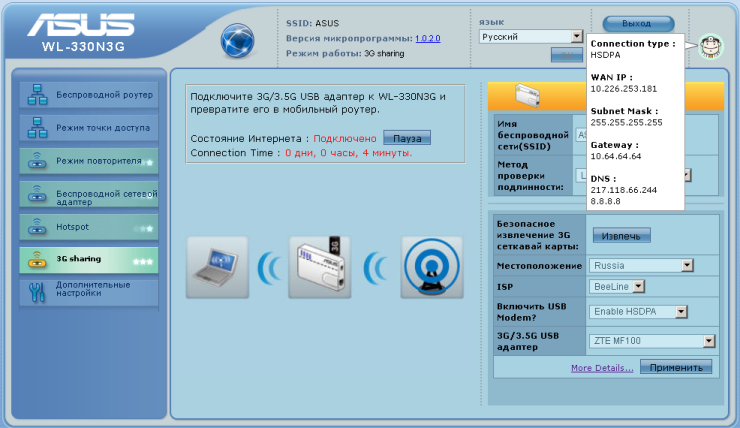Open the ZTE MF100 adapter dropdown
740x428 pixels.
pos(652,341)
